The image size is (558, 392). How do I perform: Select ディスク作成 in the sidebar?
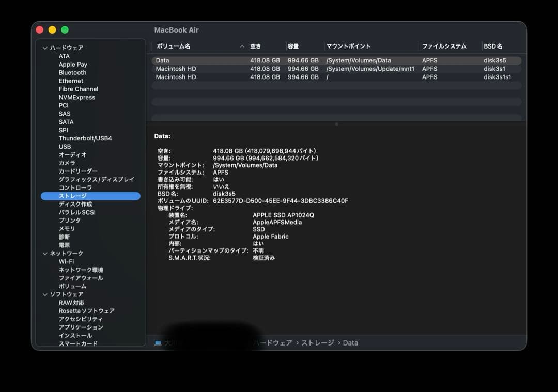coord(75,204)
